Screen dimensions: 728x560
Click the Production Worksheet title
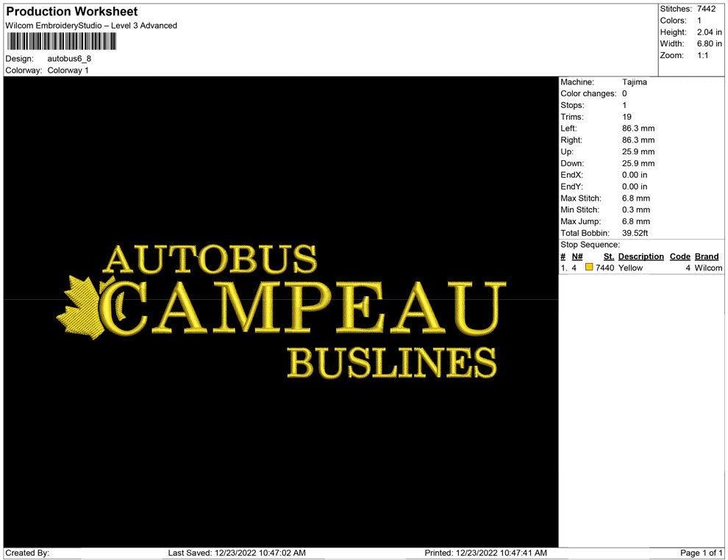point(72,12)
